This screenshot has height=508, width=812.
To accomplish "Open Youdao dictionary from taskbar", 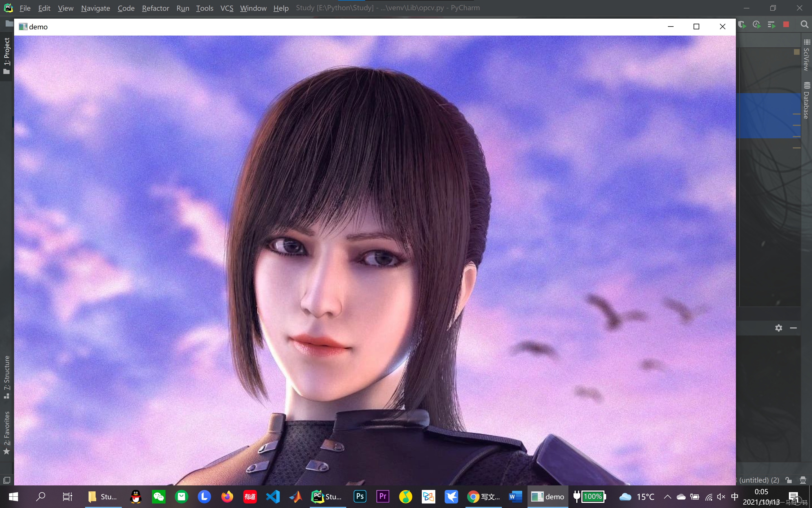I will [250, 497].
